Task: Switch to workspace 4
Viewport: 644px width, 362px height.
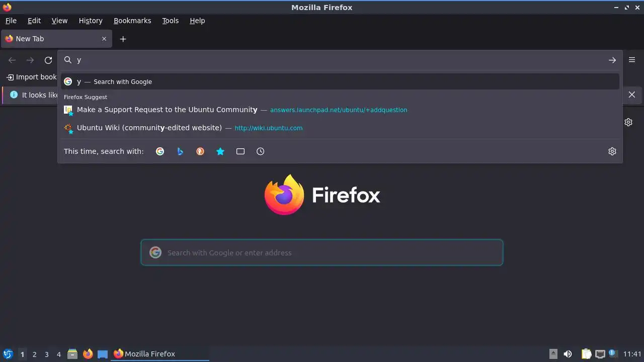Action: [58, 354]
